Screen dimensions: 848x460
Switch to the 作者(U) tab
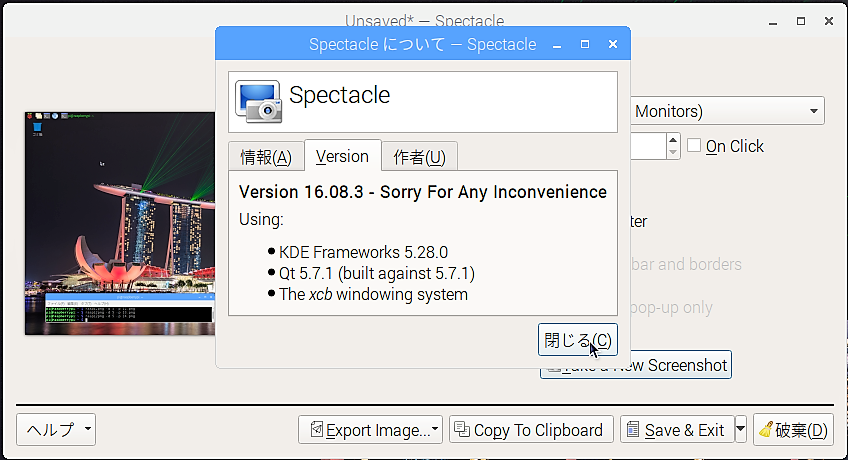click(420, 157)
